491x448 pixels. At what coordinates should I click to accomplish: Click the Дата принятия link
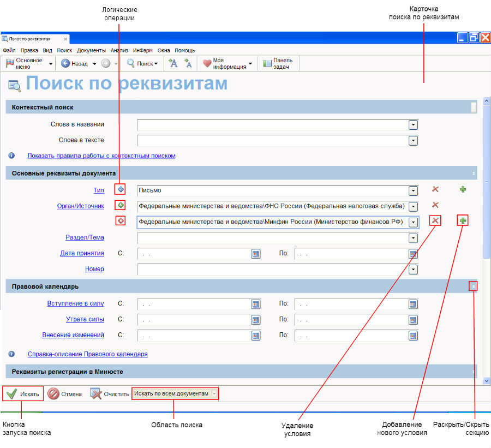coord(82,253)
